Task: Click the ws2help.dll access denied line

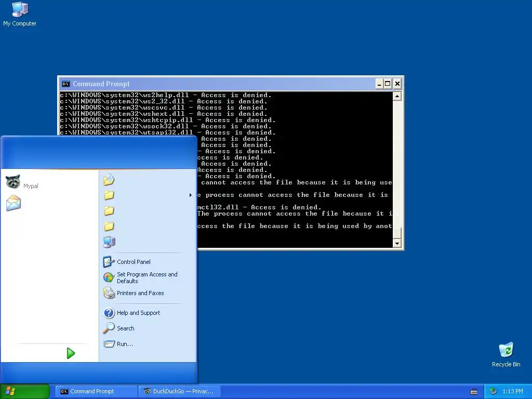Action: (166, 95)
